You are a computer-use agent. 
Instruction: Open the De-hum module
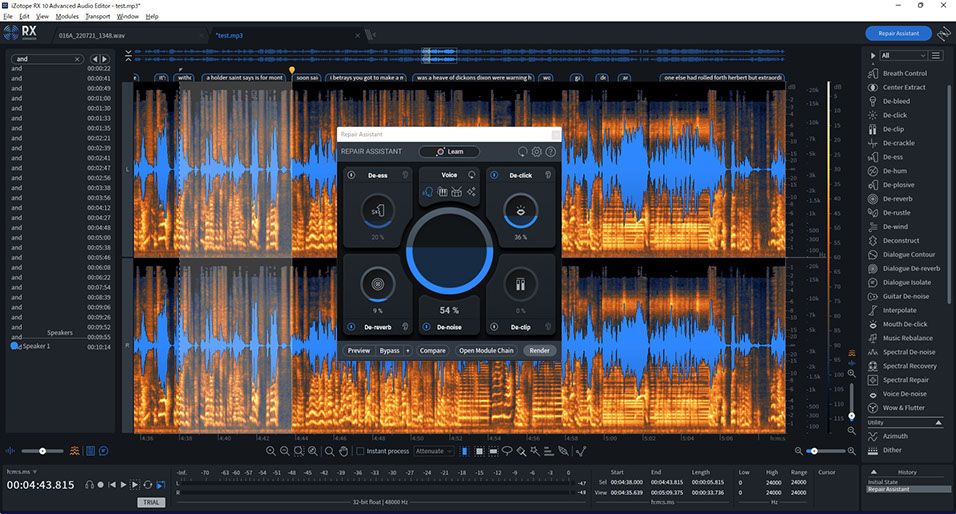pos(894,171)
